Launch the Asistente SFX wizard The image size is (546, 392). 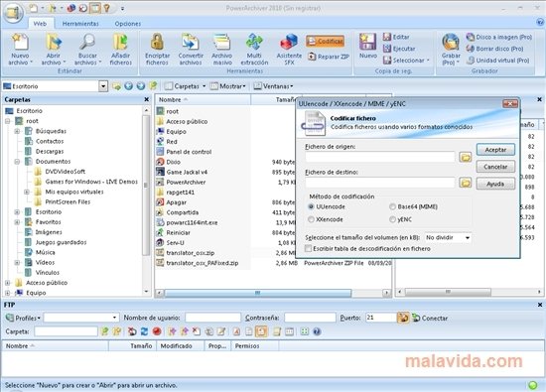(x=289, y=49)
